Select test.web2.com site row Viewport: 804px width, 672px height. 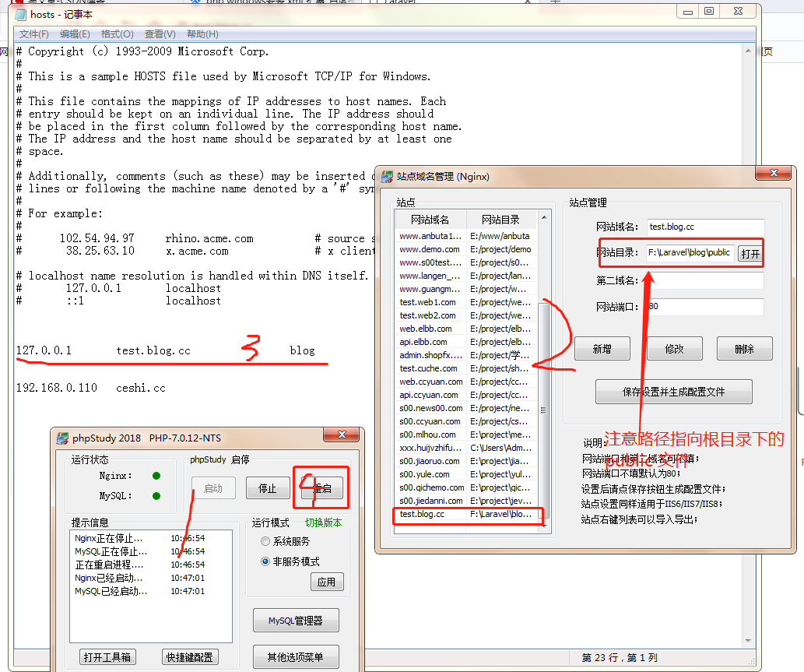(466, 315)
